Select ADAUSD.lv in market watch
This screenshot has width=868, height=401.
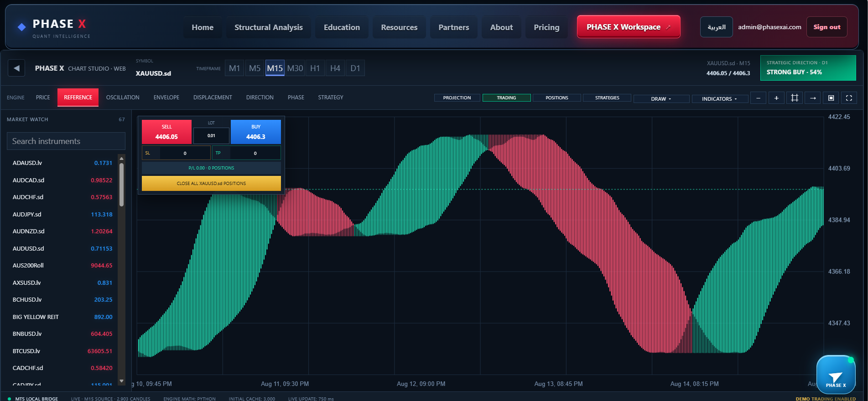62,163
